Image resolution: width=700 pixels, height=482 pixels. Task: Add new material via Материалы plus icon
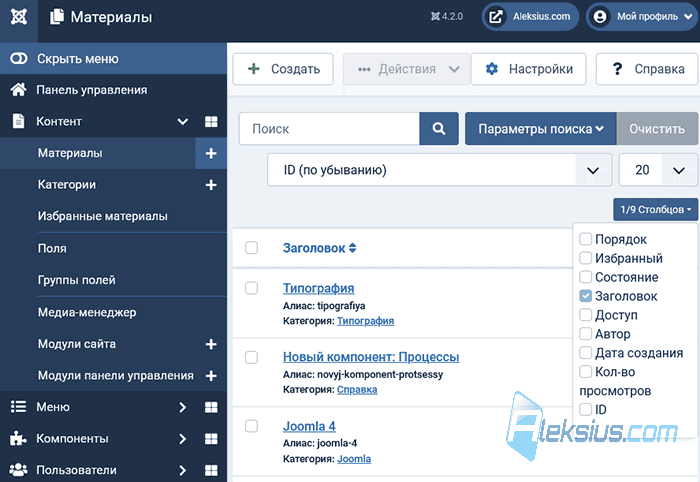click(211, 153)
